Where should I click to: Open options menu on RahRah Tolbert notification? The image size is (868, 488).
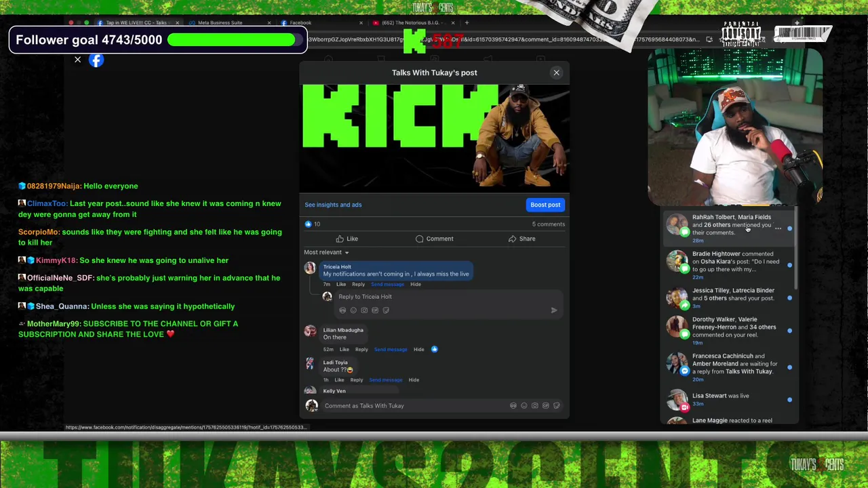(x=778, y=228)
